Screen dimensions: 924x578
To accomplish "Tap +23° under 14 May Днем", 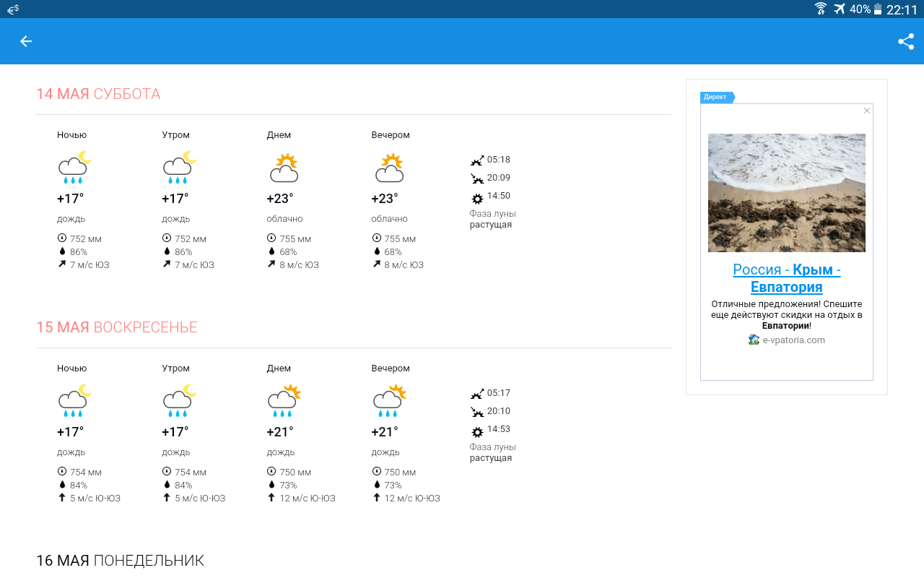I will click(280, 199).
